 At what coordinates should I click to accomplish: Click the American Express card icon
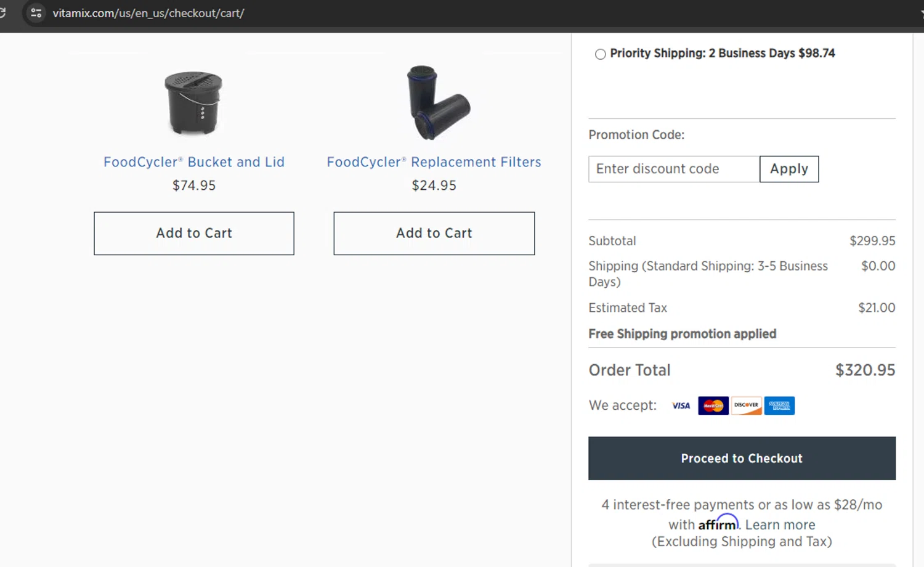pyautogui.click(x=779, y=406)
